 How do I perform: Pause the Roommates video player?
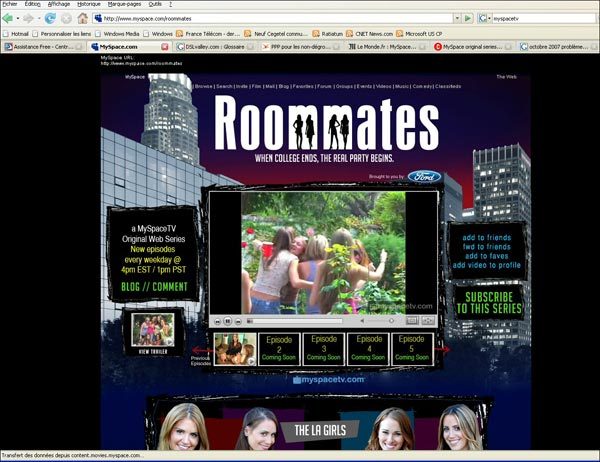click(227, 322)
